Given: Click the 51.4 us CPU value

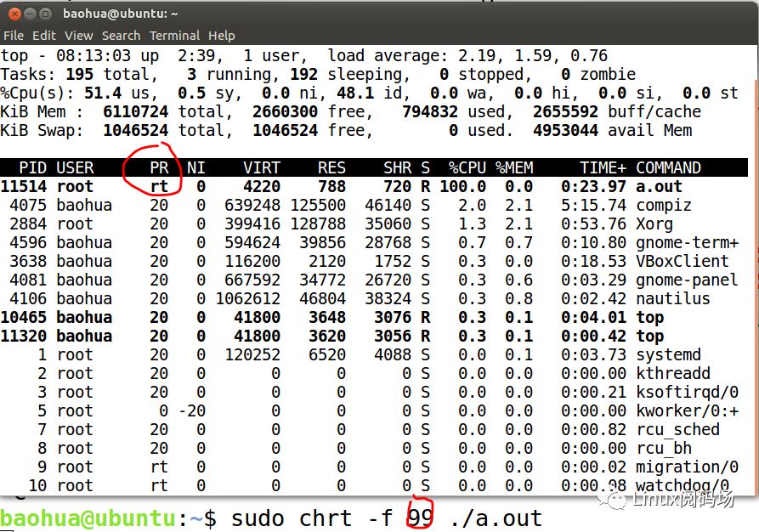Looking at the screenshot, I should click(103, 93).
